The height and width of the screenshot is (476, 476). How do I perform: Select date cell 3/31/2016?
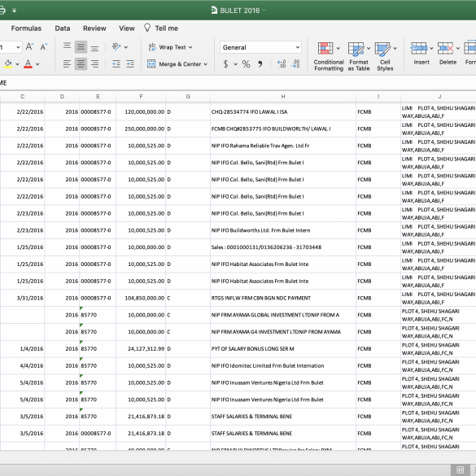[x=23, y=298]
